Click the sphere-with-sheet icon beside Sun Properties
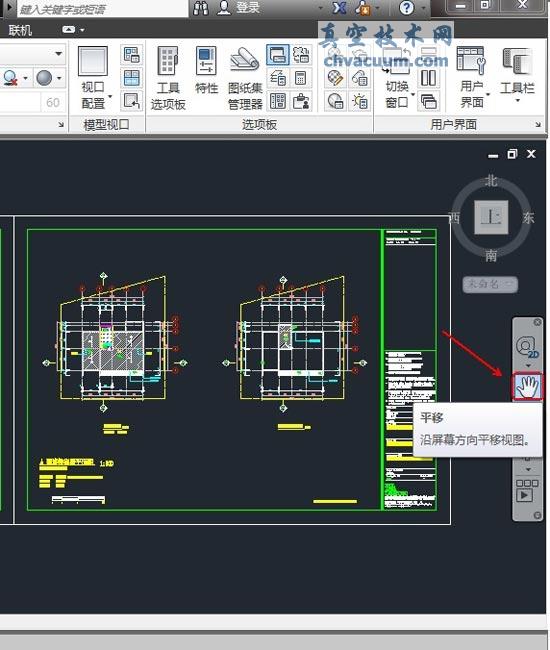The height and width of the screenshot is (650, 550). (335, 101)
